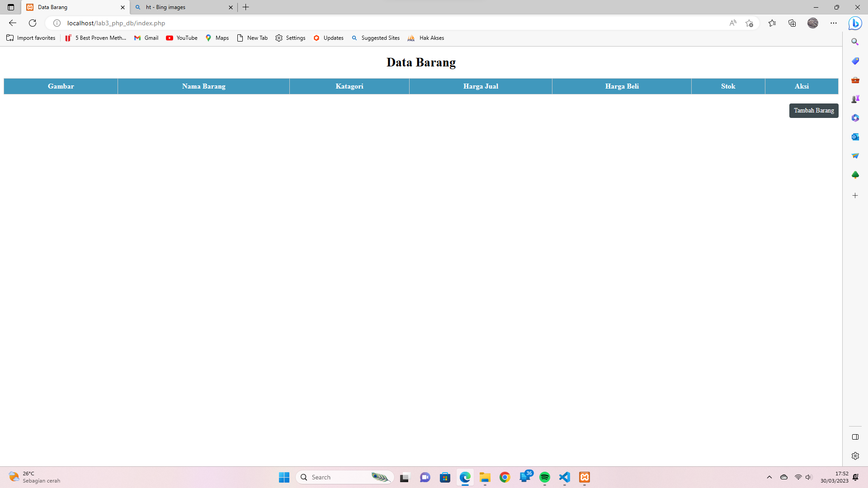Viewport: 868px width, 488px height.
Task: Open Outlook from the Edge sidebar
Action: click(x=855, y=136)
